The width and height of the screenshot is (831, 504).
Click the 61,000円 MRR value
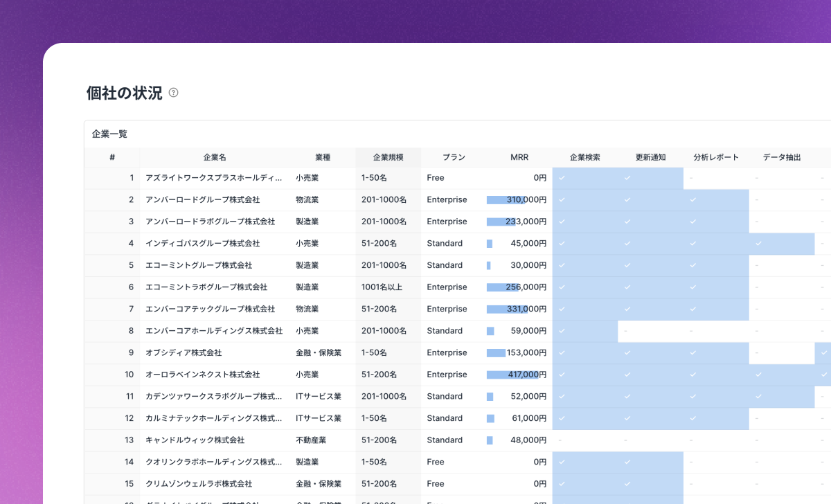528,418
